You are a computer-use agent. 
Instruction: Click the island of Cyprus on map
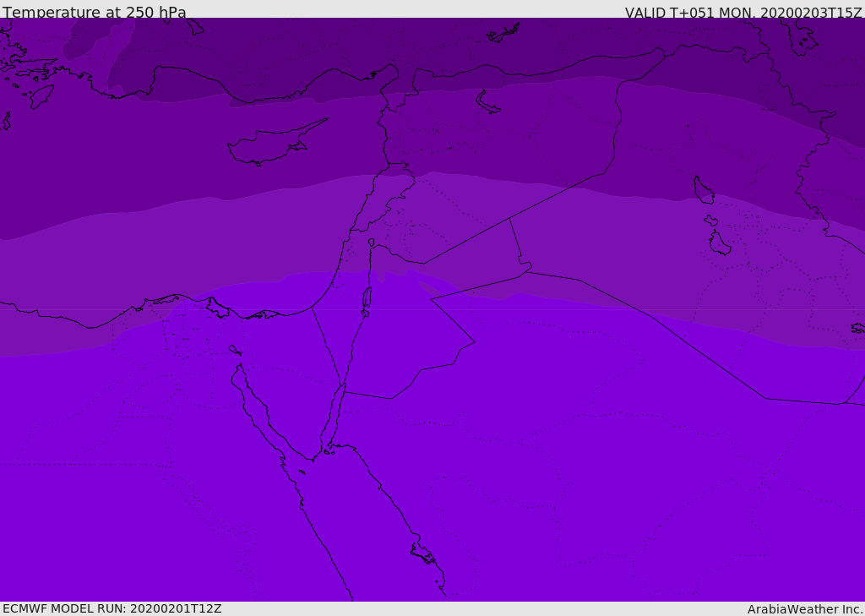(x=270, y=144)
